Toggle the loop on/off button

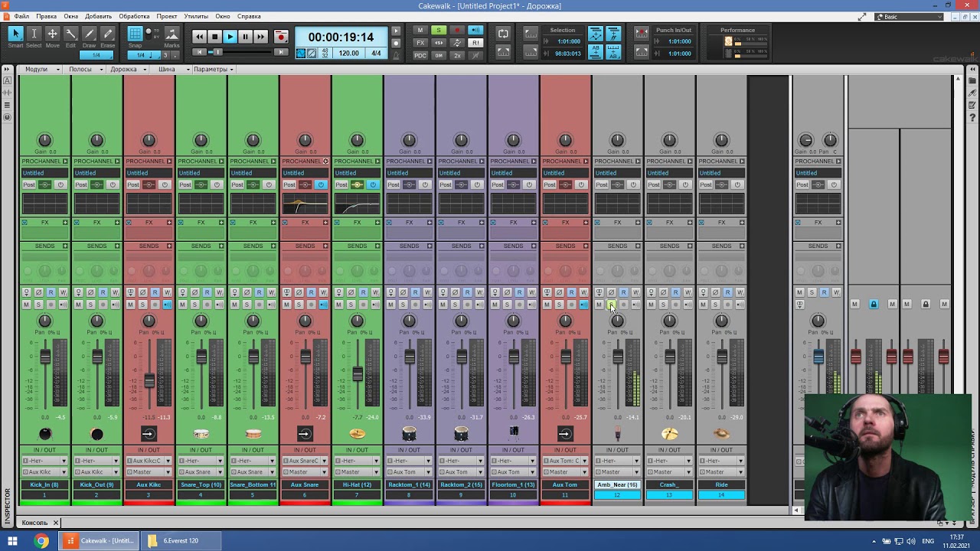click(x=503, y=33)
